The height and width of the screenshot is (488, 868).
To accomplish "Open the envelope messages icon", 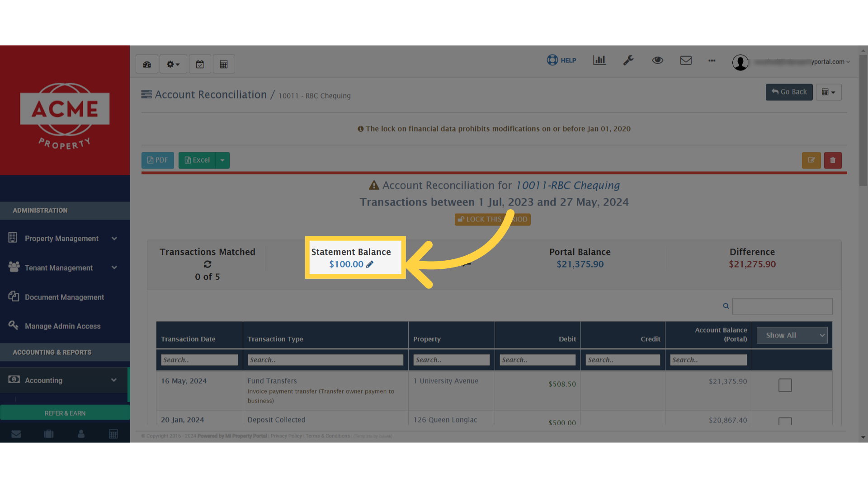I will point(686,60).
